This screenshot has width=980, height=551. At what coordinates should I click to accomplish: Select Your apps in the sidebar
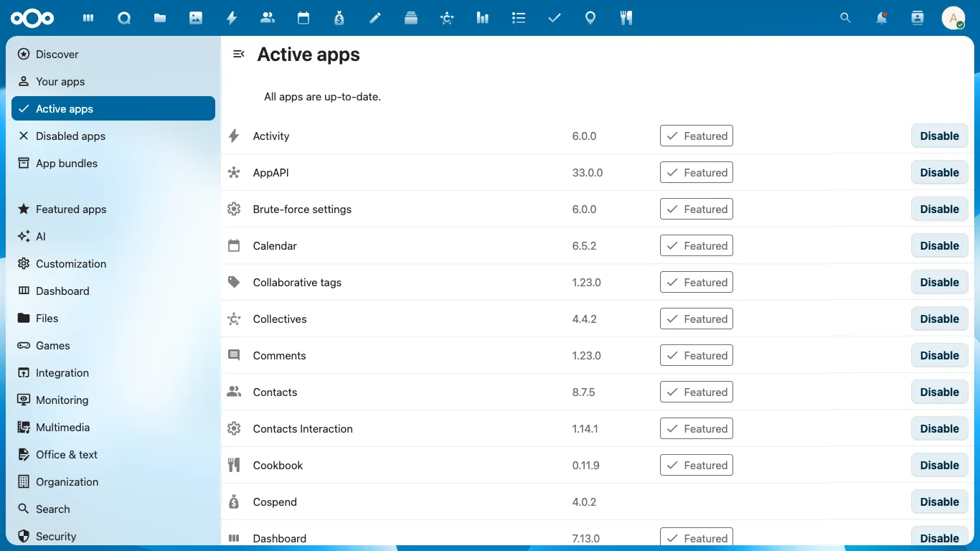113,81
